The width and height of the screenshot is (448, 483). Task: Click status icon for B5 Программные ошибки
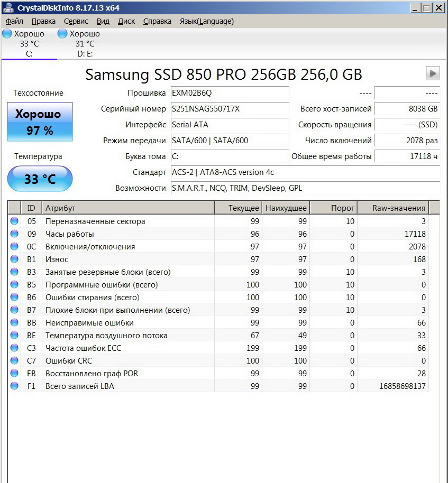(14, 284)
